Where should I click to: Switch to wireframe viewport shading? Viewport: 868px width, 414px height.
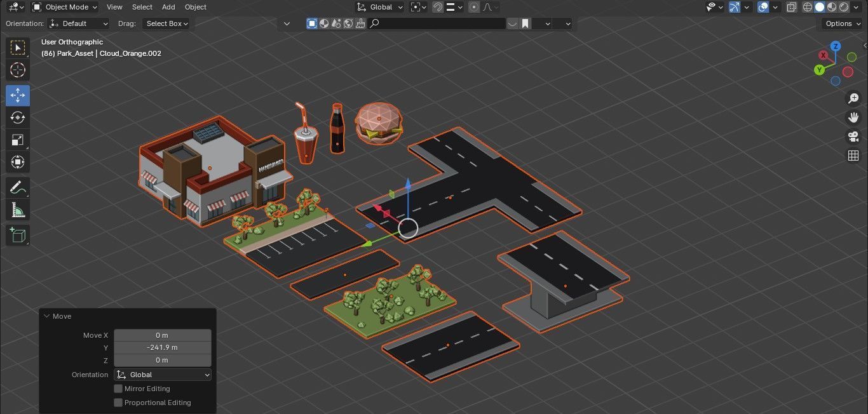tap(808, 7)
